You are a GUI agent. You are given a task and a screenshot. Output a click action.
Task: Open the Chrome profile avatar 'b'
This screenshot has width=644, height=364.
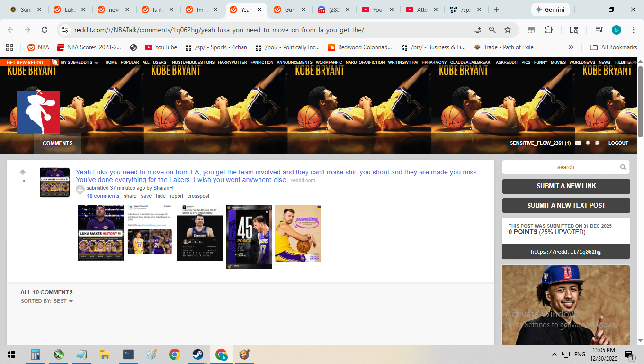click(617, 30)
